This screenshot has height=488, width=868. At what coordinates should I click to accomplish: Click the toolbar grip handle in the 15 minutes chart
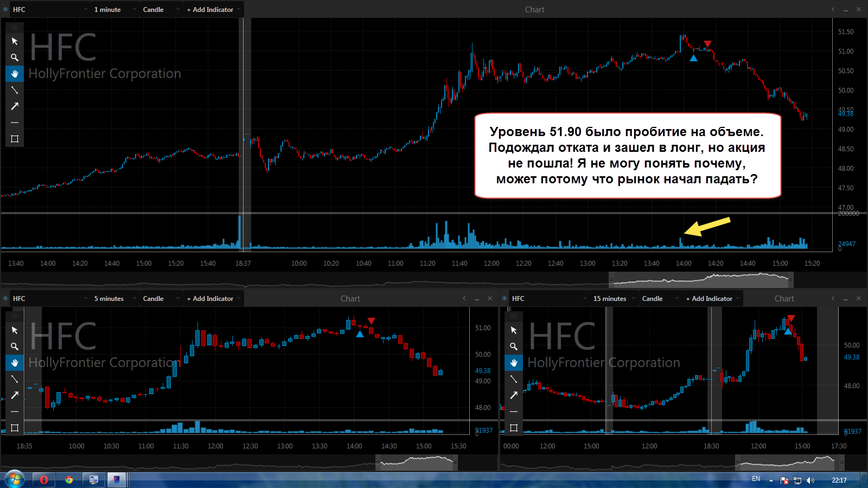click(514, 316)
